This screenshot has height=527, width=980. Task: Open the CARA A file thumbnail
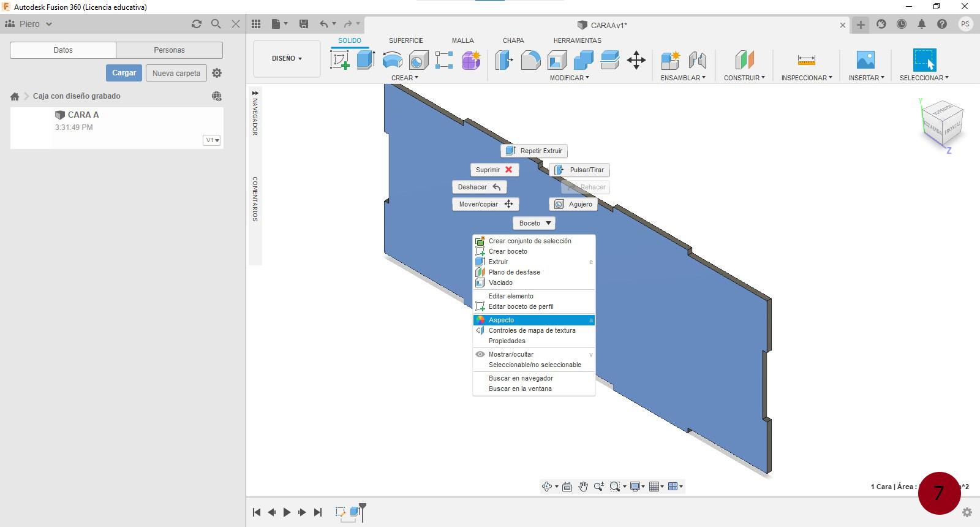[32, 127]
